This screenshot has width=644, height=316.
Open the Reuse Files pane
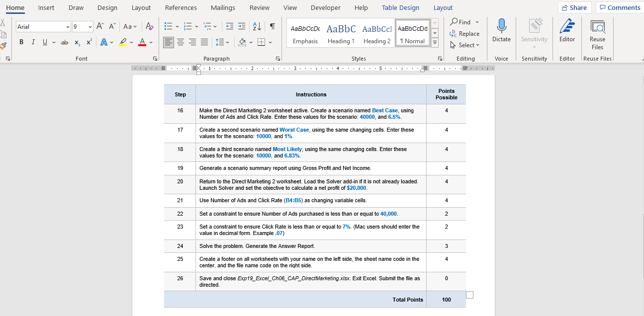[x=597, y=35]
